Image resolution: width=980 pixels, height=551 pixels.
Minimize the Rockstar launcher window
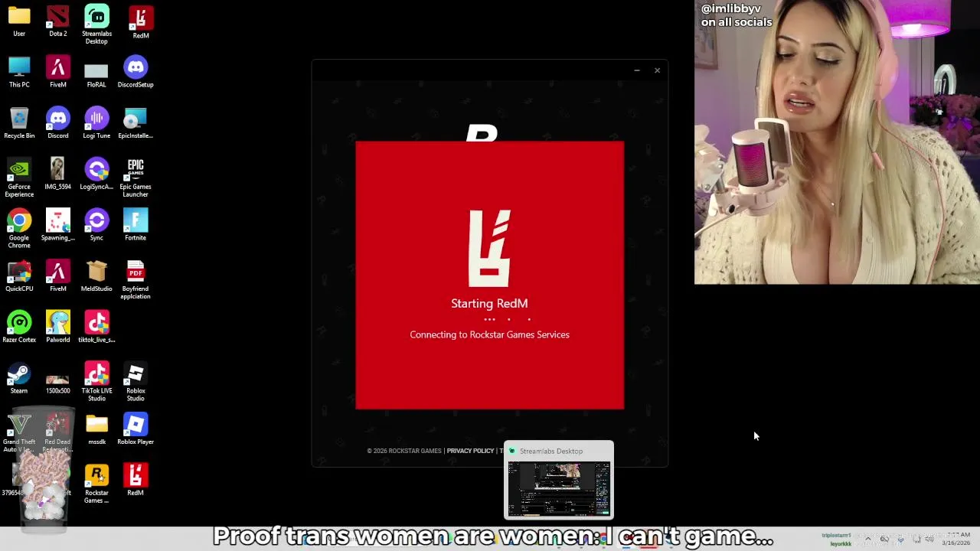click(x=637, y=70)
